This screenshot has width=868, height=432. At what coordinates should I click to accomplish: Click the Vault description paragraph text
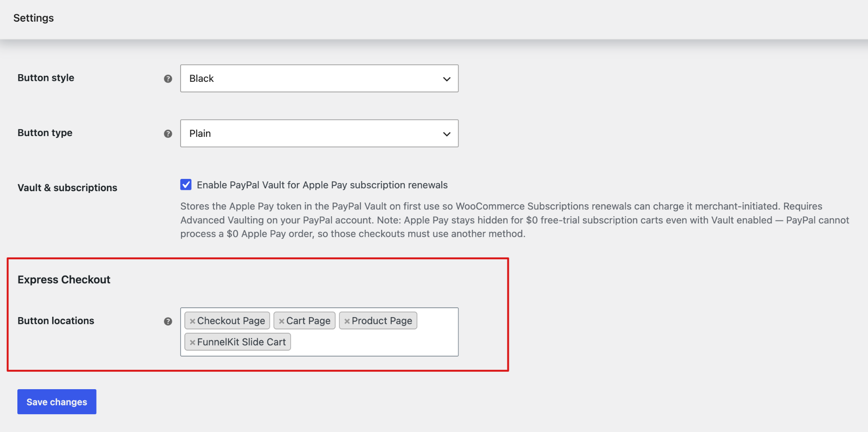[x=515, y=220]
